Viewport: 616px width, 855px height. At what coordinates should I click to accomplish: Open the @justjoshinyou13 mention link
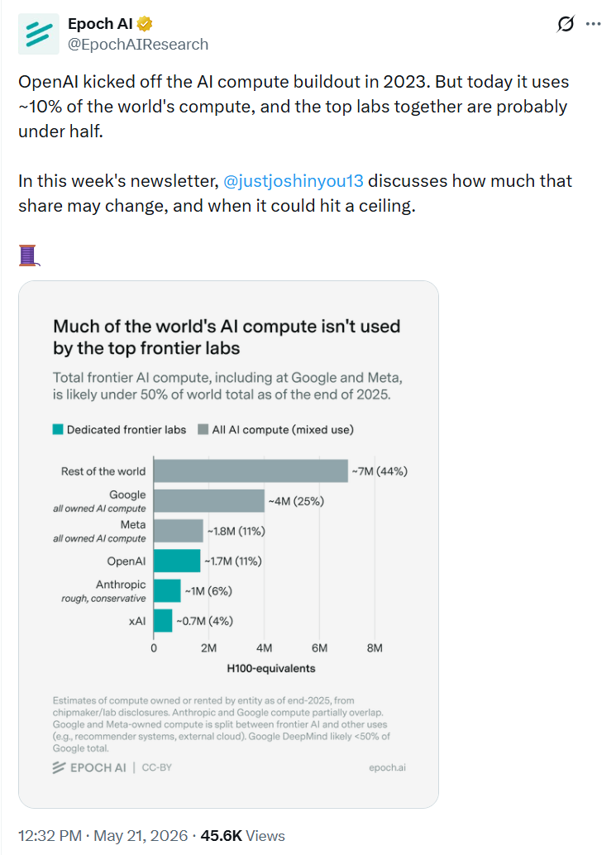pyautogui.click(x=294, y=180)
